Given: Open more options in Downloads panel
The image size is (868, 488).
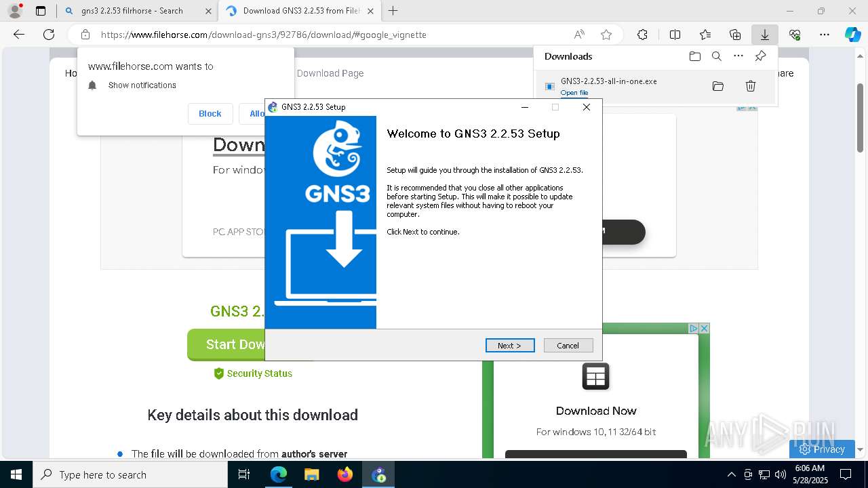Looking at the screenshot, I should tap(738, 56).
